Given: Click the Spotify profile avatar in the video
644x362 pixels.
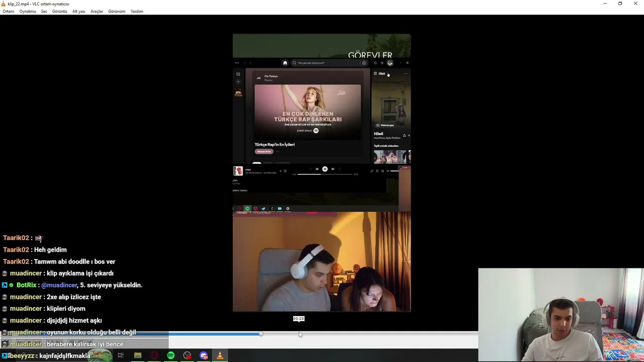Looking at the screenshot, I should (x=390, y=63).
